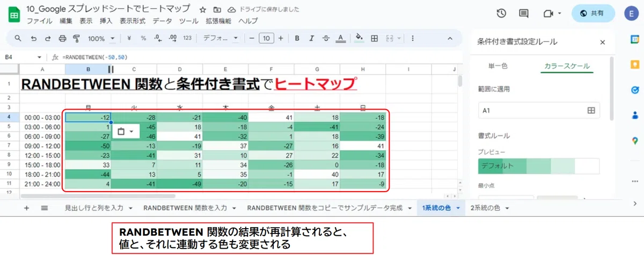Activate the paint format tool
Viewport: 644px width, 255px height.
[x=76, y=39]
